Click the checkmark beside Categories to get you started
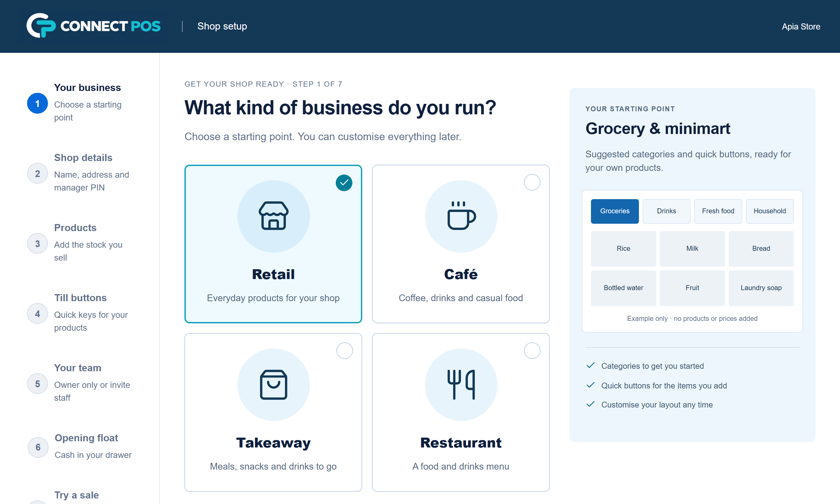This screenshot has width=840, height=504. (591, 366)
